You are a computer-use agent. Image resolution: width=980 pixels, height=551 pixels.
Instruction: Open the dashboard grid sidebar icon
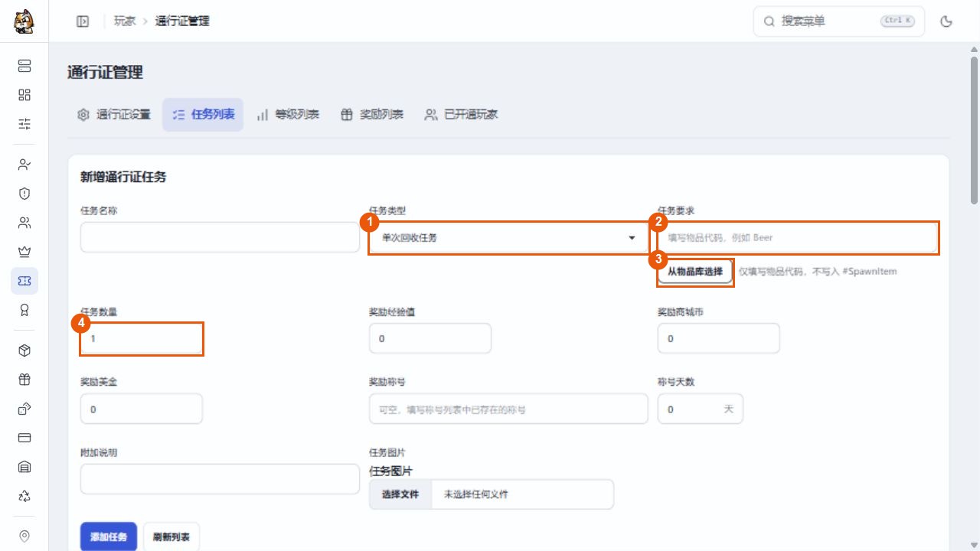click(24, 95)
